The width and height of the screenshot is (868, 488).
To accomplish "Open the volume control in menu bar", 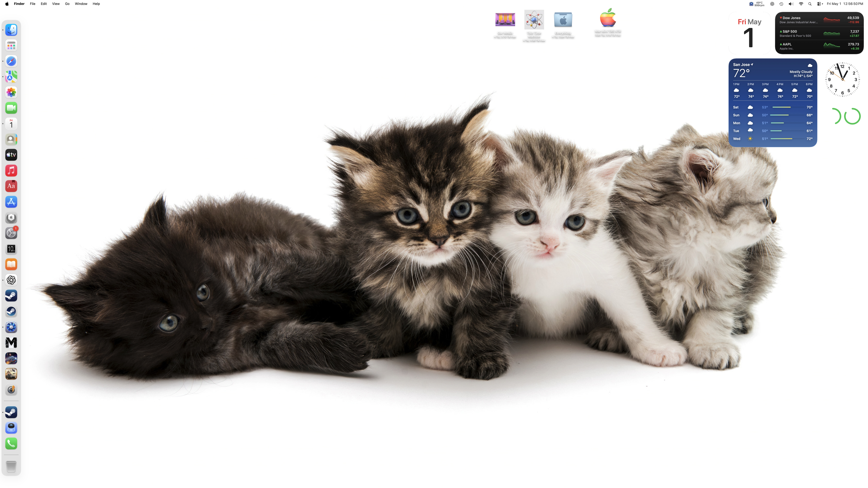I will tap(791, 4).
